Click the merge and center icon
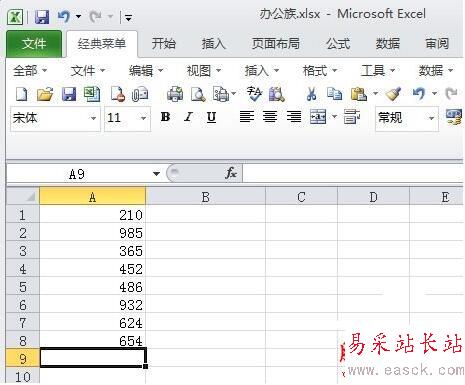465x385 pixels. click(318, 117)
